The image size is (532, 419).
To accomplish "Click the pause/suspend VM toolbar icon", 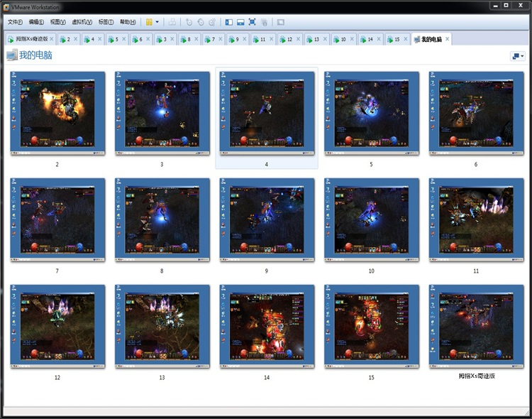I will pos(149,22).
